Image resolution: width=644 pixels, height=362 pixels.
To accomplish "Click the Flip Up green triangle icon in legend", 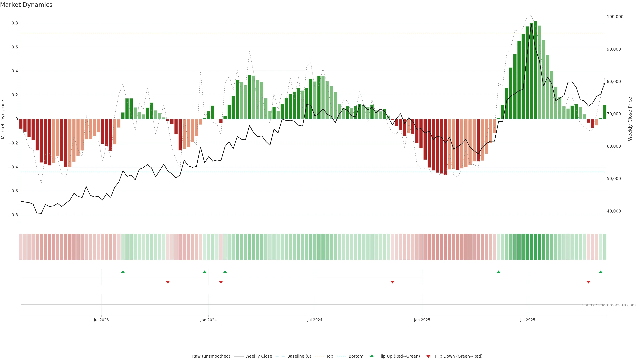I will point(372,356).
